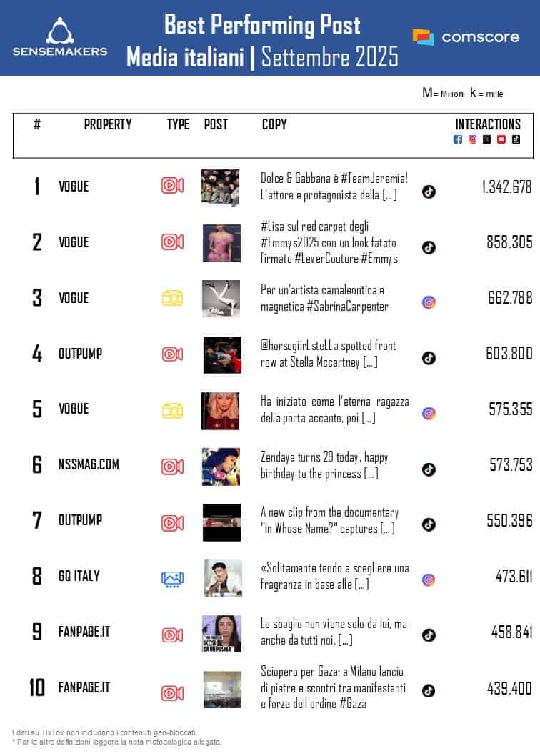This screenshot has width=540, height=756.
Task: Click the Sensemakers logo
Action: coord(59,37)
